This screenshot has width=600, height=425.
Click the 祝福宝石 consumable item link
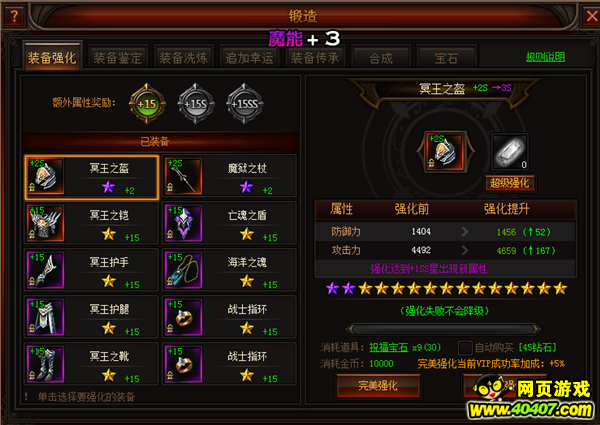coord(388,347)
